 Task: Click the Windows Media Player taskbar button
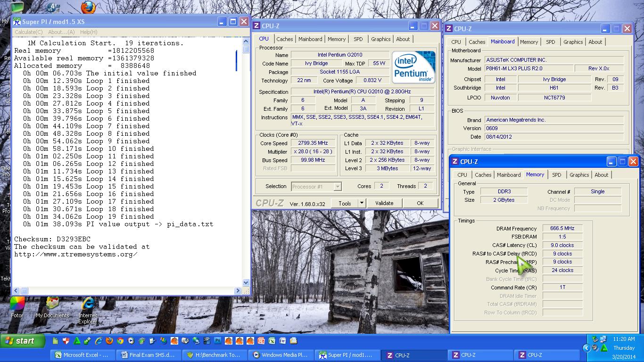point(281,355)
